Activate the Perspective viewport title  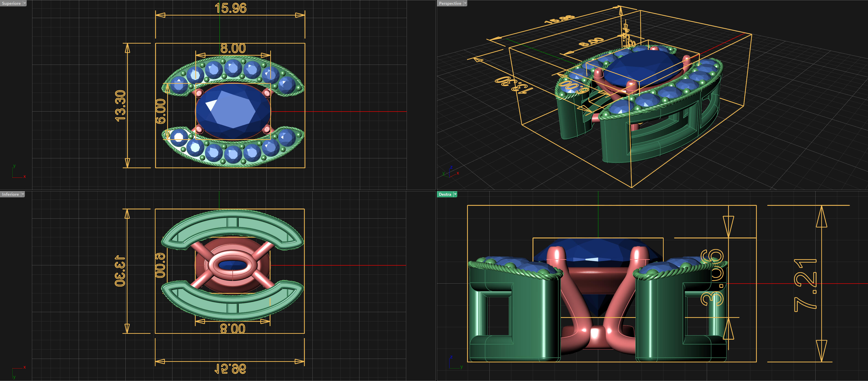(x=450, y=3)
